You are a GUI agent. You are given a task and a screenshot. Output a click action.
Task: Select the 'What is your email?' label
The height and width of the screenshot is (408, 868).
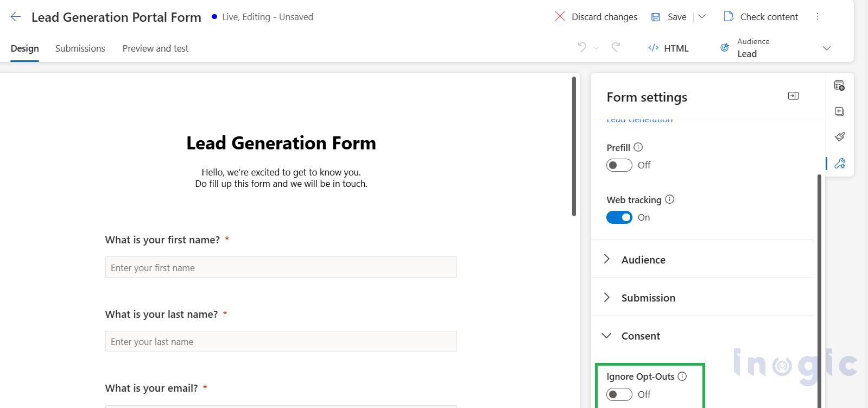(x=151, y=388)
